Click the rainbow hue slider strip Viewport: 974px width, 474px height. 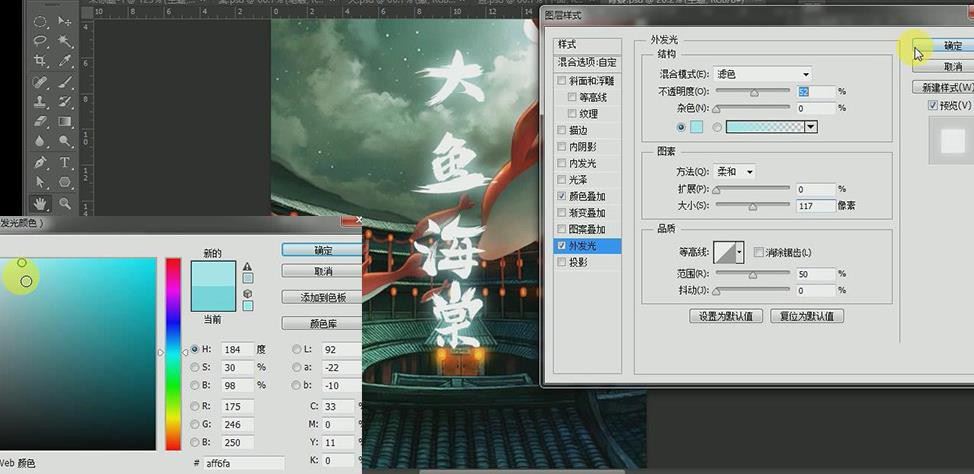pyautogui.click(x=173, y=353)
